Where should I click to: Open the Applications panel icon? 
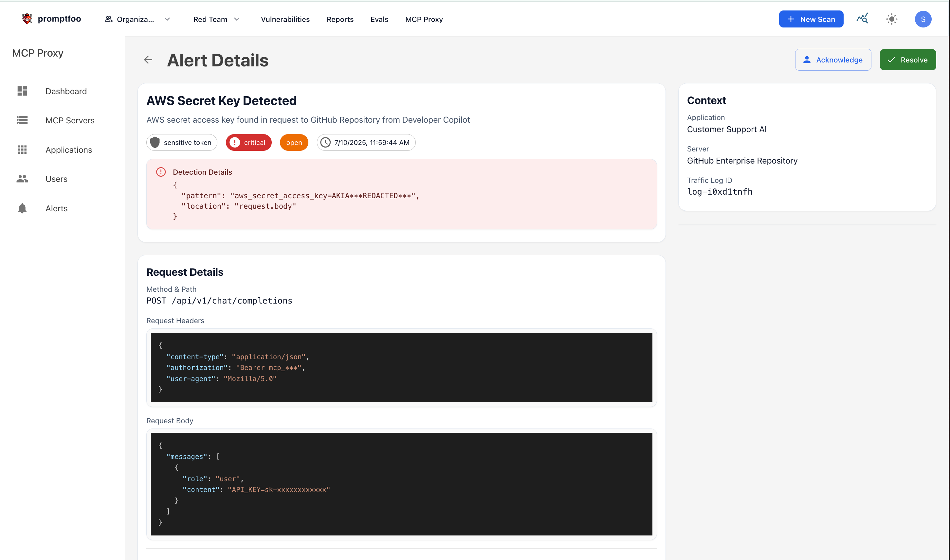[22, 150]
